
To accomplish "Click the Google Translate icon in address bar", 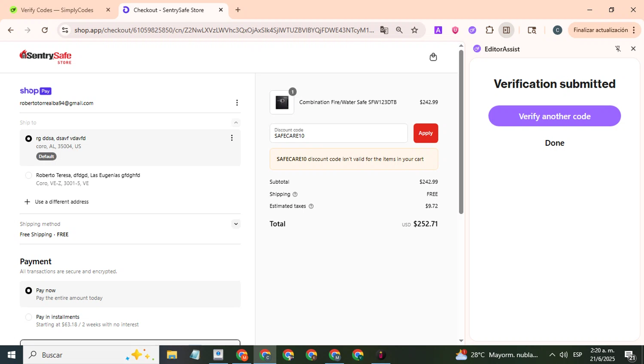I will [384, 30].
